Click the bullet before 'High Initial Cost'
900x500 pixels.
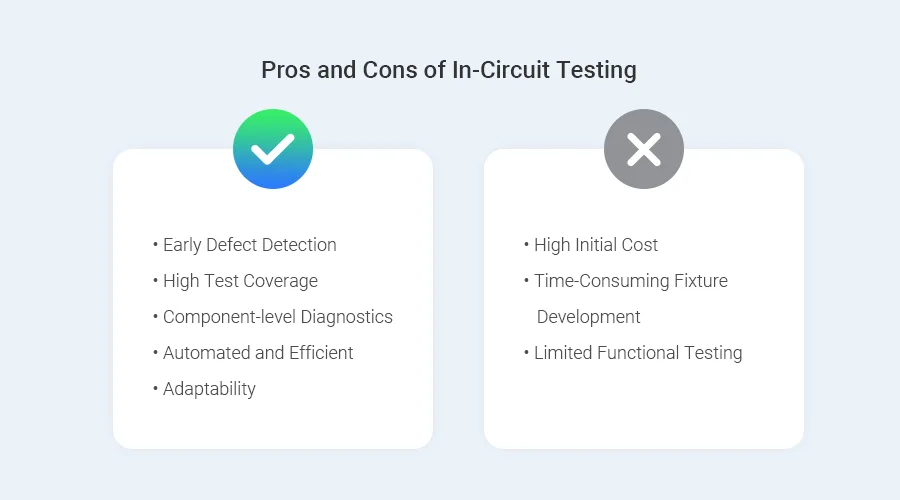(x=527, y=245)
